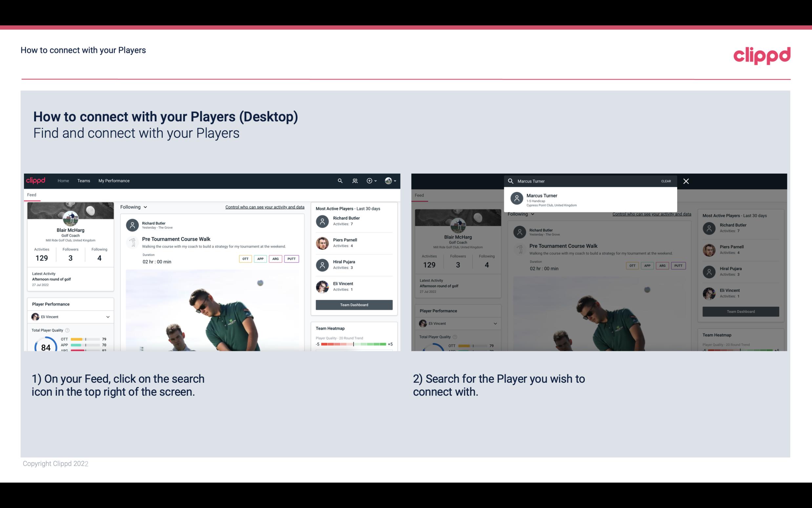Click the Teams navigation icon
812x508 pixels.
[84, 180]
